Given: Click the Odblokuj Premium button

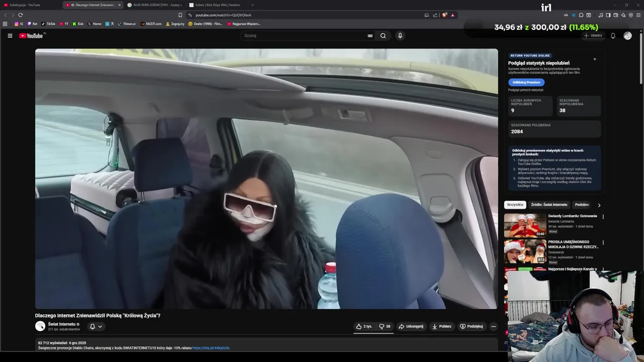Looking at the screenshot, I should 526,82.
